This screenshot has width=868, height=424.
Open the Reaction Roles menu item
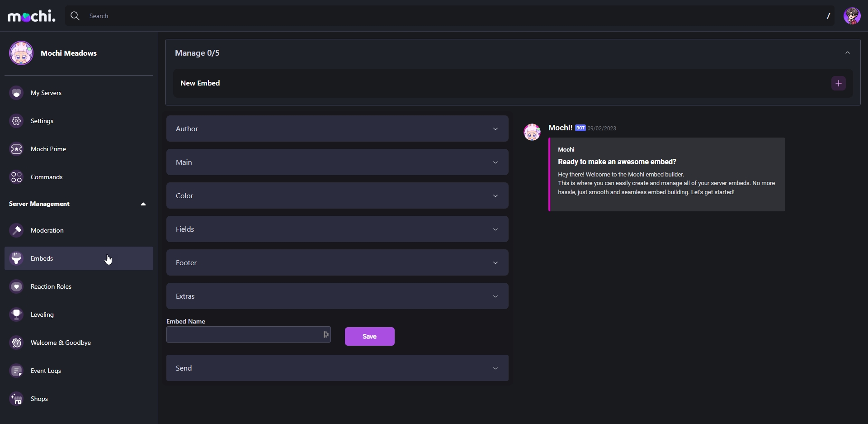coord(51,286)
